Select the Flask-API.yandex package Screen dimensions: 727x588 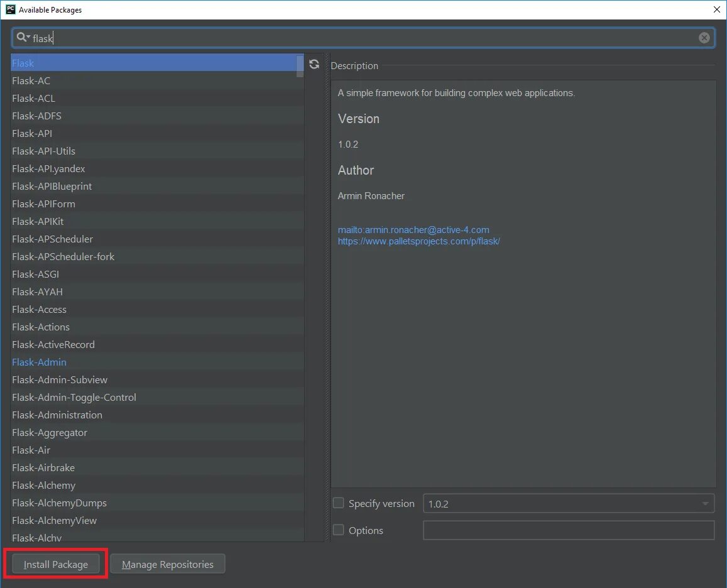(156, 169)
